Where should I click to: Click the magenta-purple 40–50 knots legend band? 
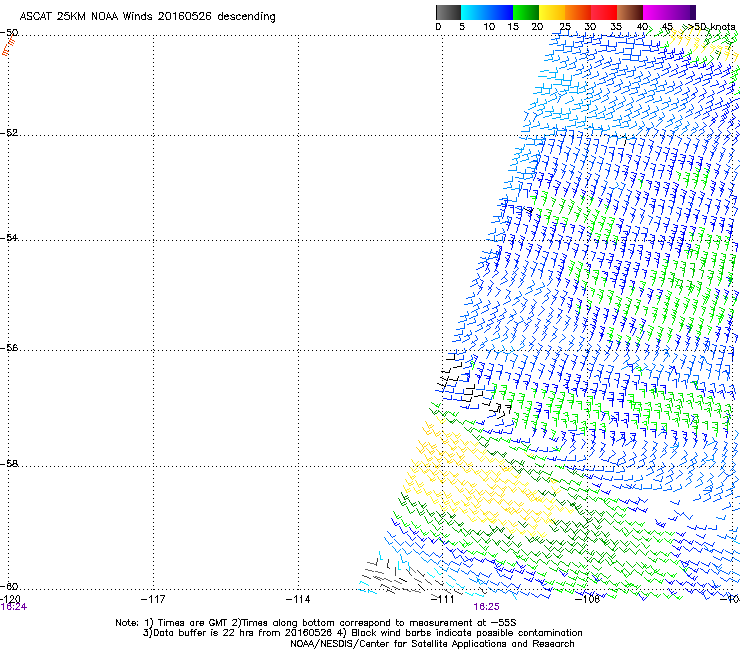click(669, 12)
